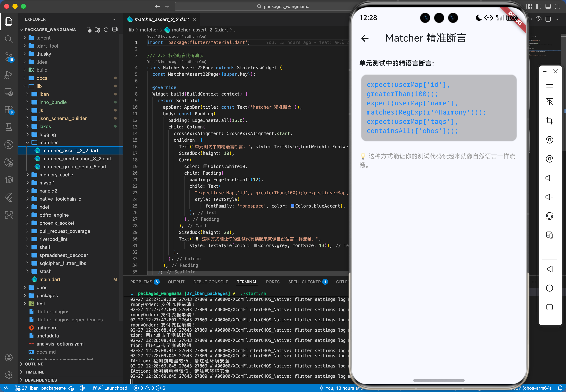This screenshot has height=392, width=566.
Task: Toggle primary side bar layout button
Action: coord(539,6)
